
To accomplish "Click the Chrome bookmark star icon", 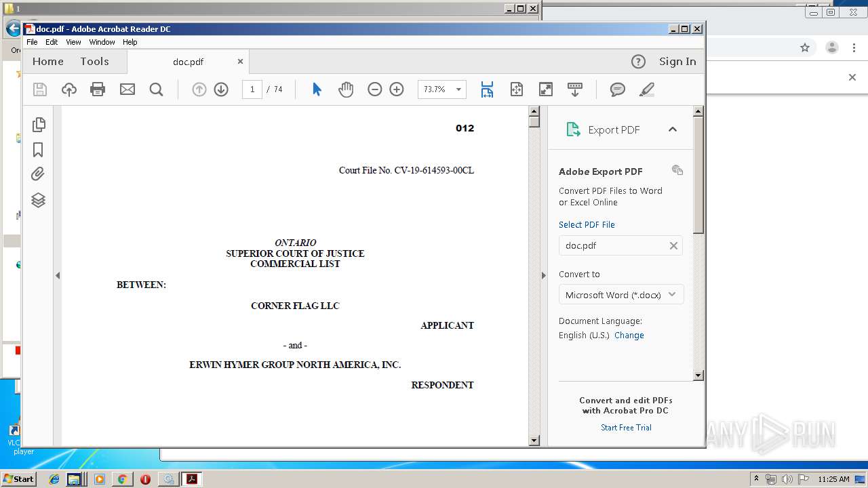I will point(805,47).
